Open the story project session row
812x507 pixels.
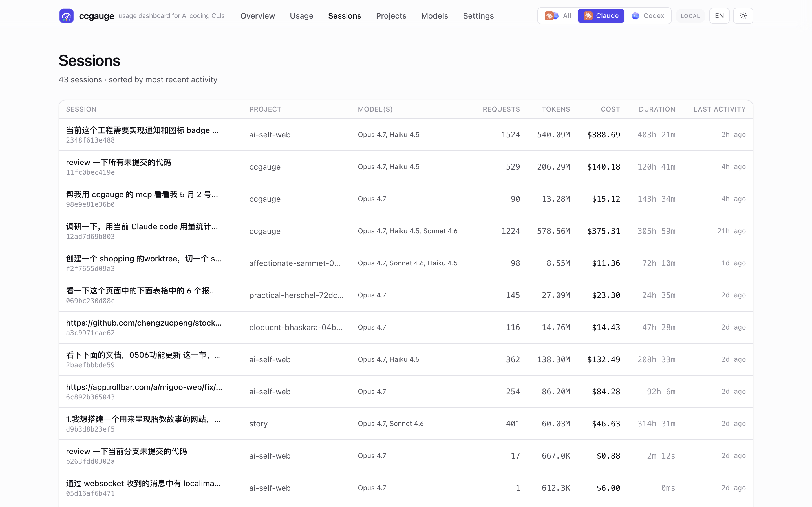(406, 424)
